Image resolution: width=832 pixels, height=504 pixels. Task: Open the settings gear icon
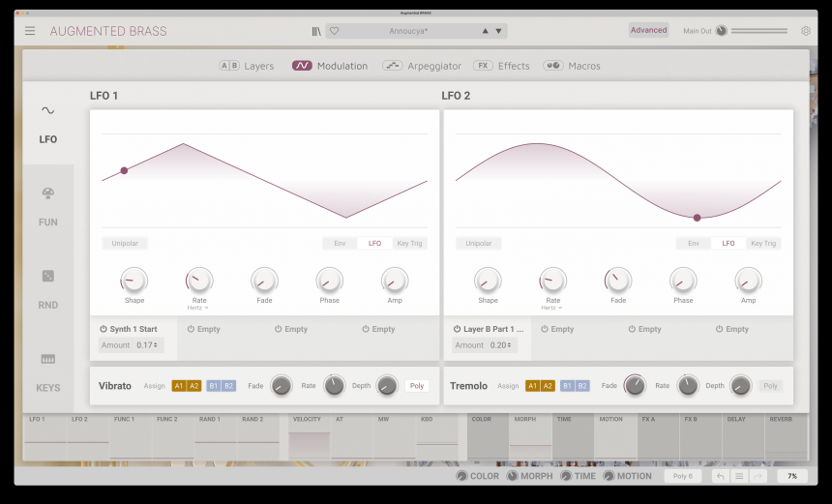pos(806,31)
